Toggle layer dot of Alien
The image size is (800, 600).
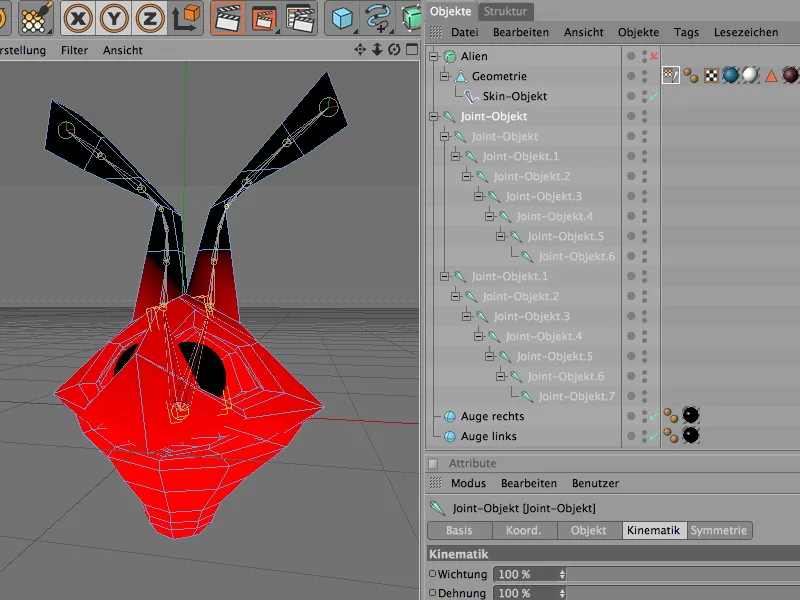point(631,56)
